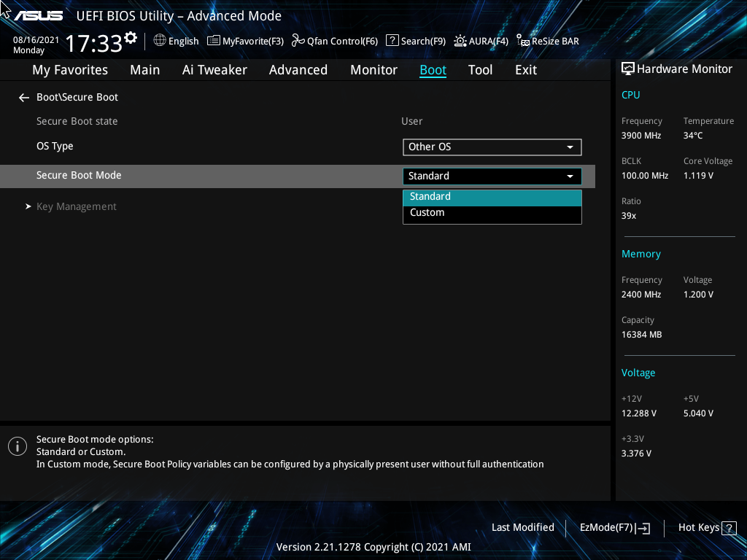Click the OS Type label

click(x=55, y=146)
